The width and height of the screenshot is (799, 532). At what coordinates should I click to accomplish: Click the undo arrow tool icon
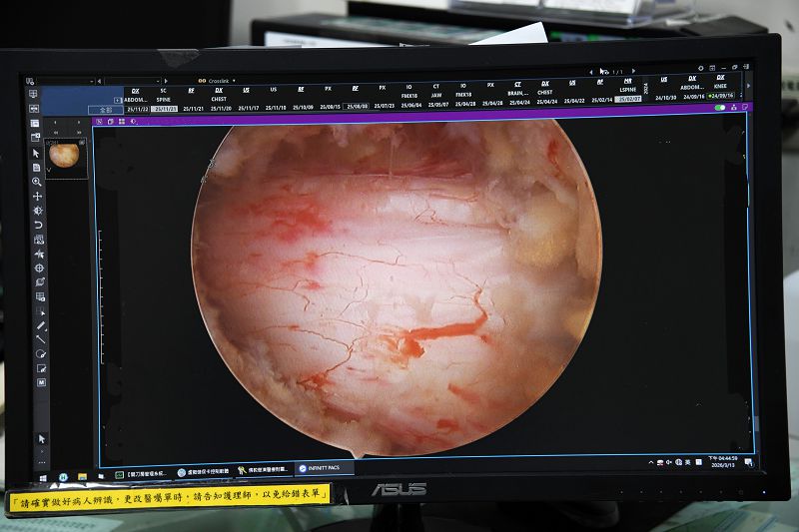coord(38,226)
